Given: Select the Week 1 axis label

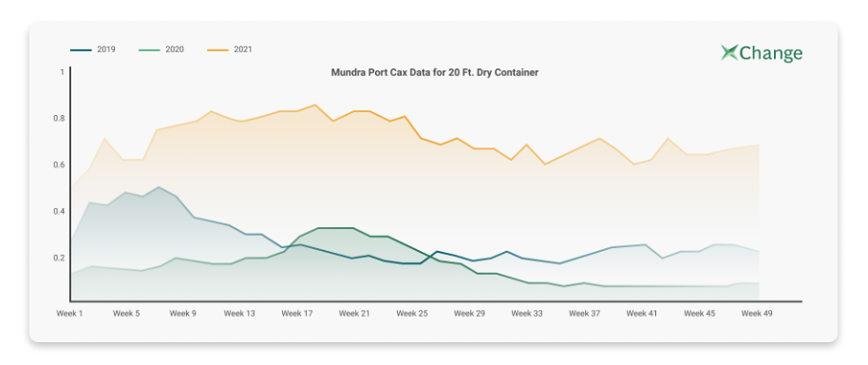Looking at the screenshot, I should pos(69,314).
